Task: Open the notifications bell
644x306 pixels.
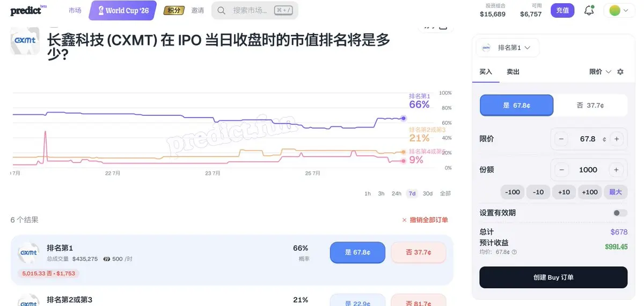Action: pyautogui.click(x=589, y=10)
